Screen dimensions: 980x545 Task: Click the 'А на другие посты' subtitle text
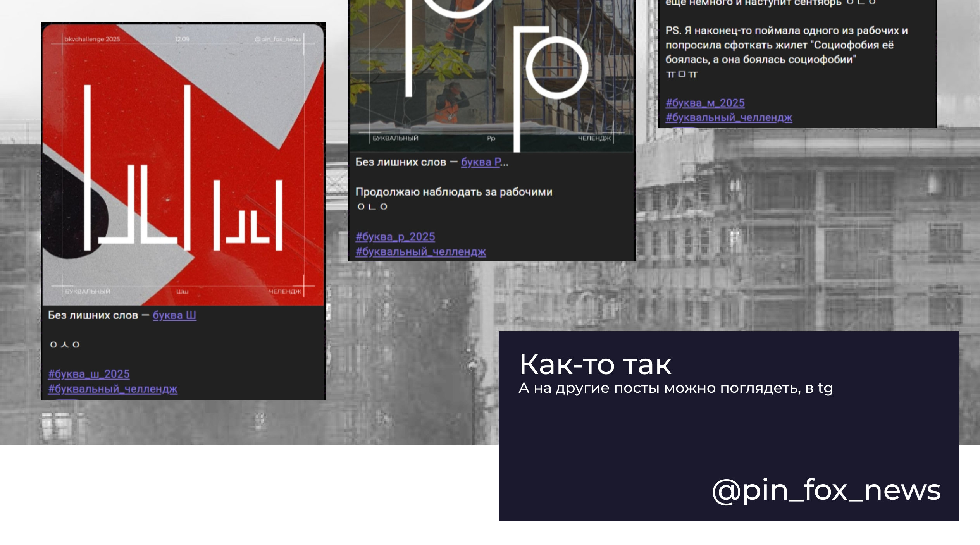[x=675, y=388]
